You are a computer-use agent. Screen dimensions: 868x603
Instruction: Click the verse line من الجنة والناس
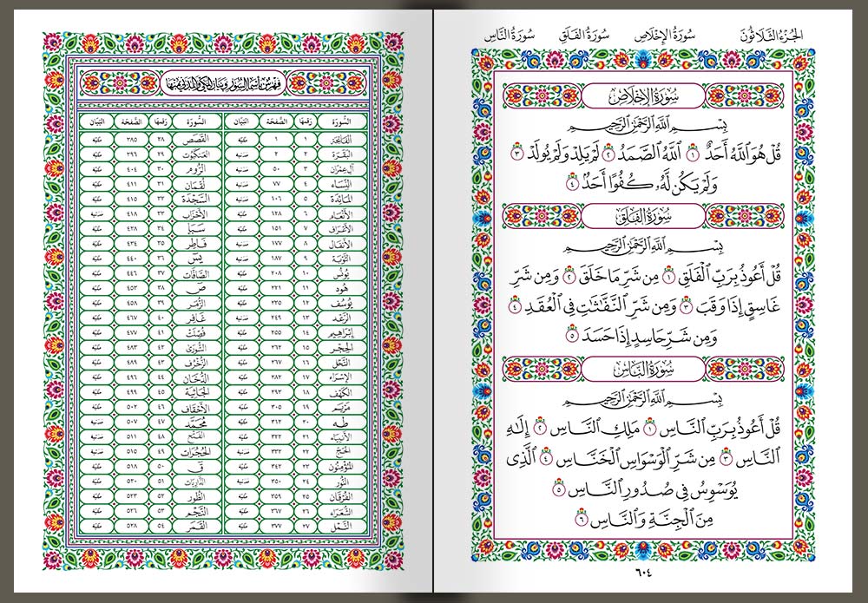[x=643, y=519]
